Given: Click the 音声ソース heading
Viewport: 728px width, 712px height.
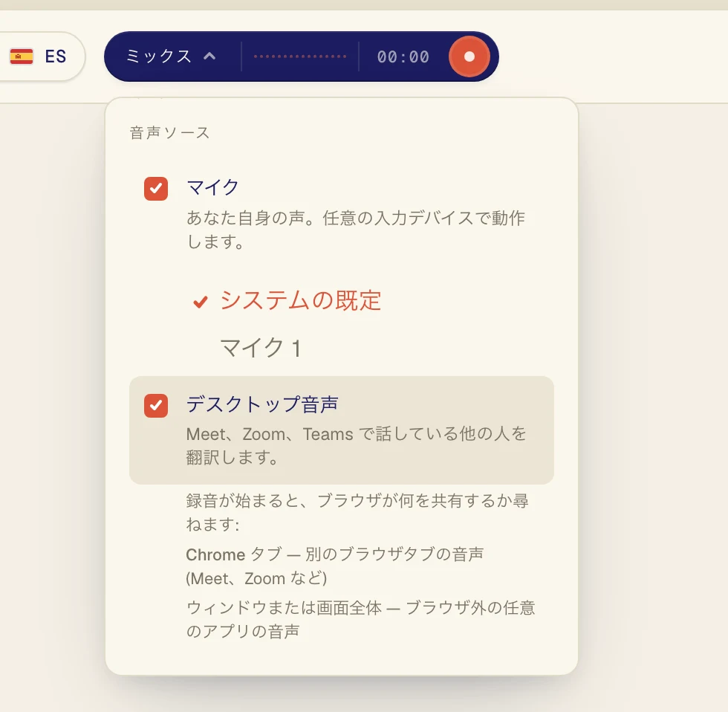Looking at the screenshot, I should click(169, 133).
